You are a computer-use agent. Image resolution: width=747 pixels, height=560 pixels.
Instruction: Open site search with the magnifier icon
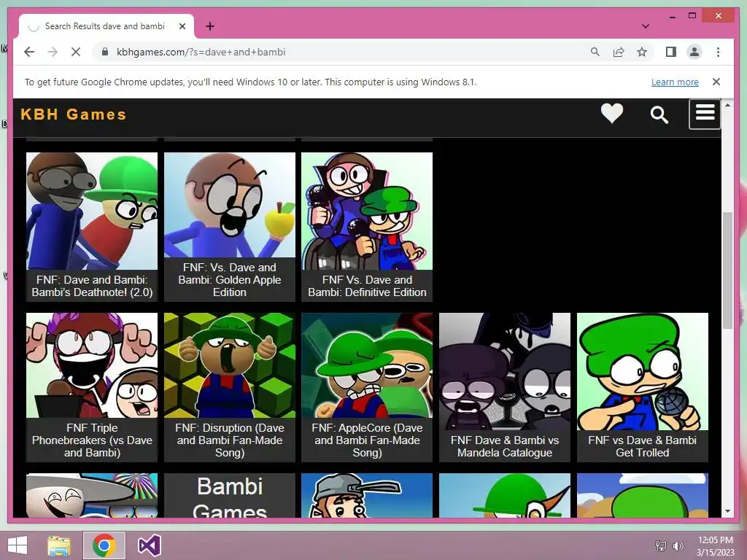659,114
